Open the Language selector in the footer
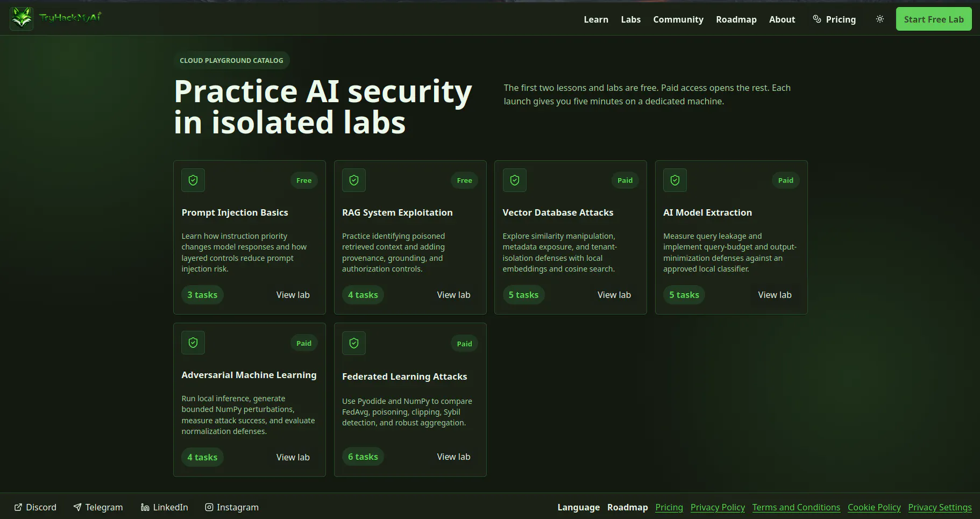 pos(579,507)
